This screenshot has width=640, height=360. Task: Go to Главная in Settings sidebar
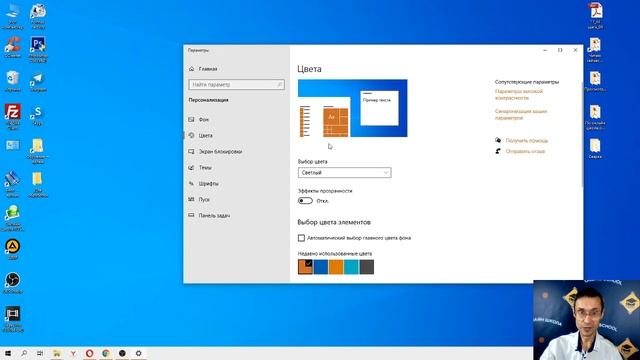[x=203, y=69]
